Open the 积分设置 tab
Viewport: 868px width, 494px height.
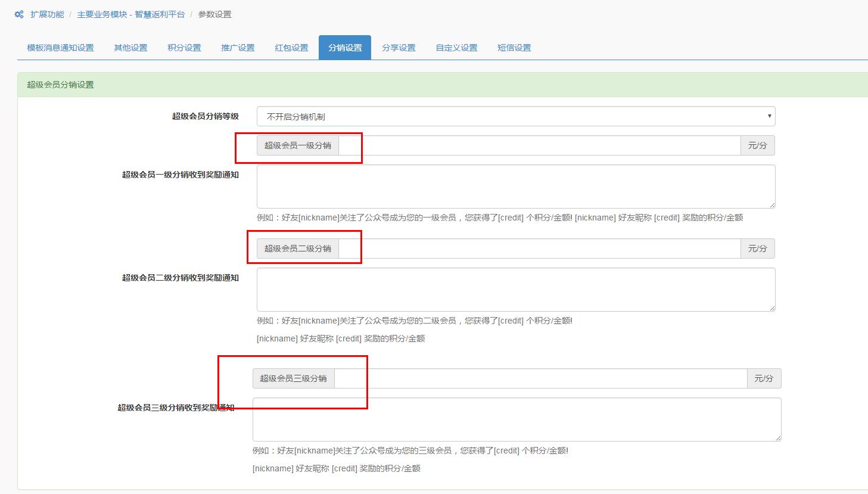[183, 48]
